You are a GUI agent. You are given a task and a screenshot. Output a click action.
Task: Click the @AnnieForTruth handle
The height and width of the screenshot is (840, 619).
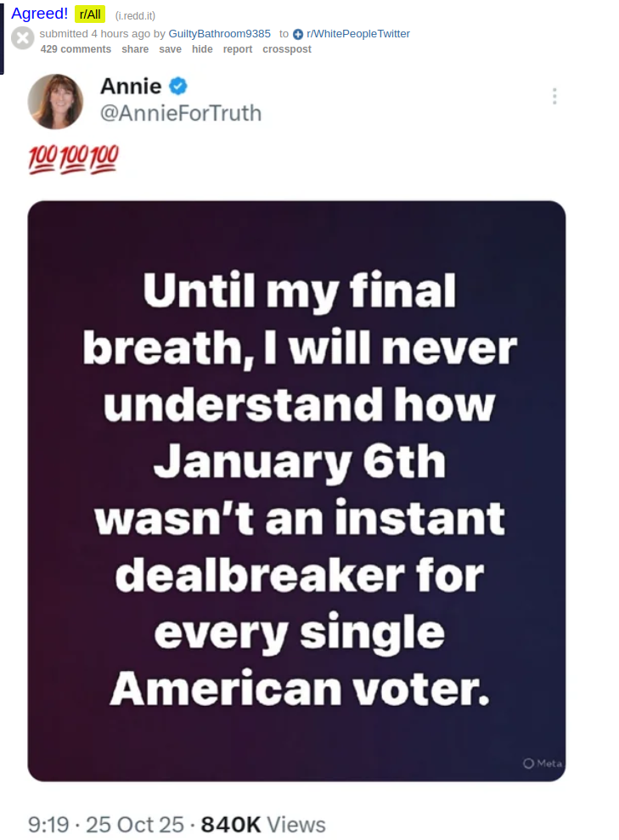(181, 113)
